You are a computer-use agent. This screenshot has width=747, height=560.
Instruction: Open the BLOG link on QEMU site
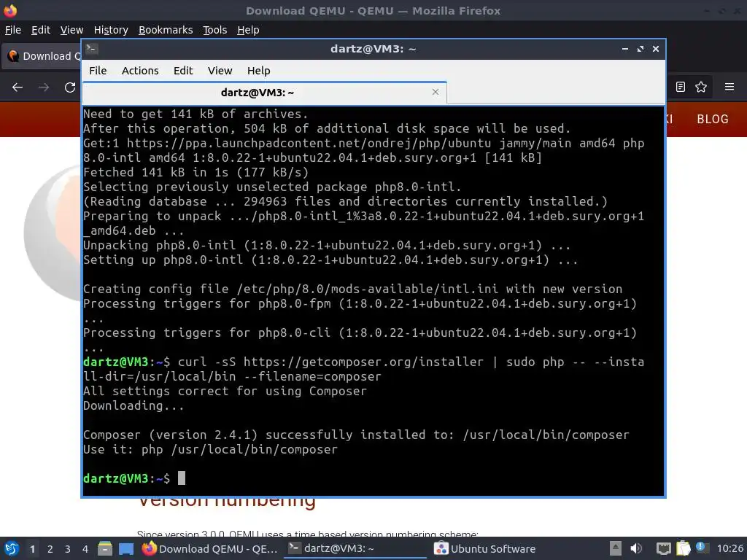713,119
